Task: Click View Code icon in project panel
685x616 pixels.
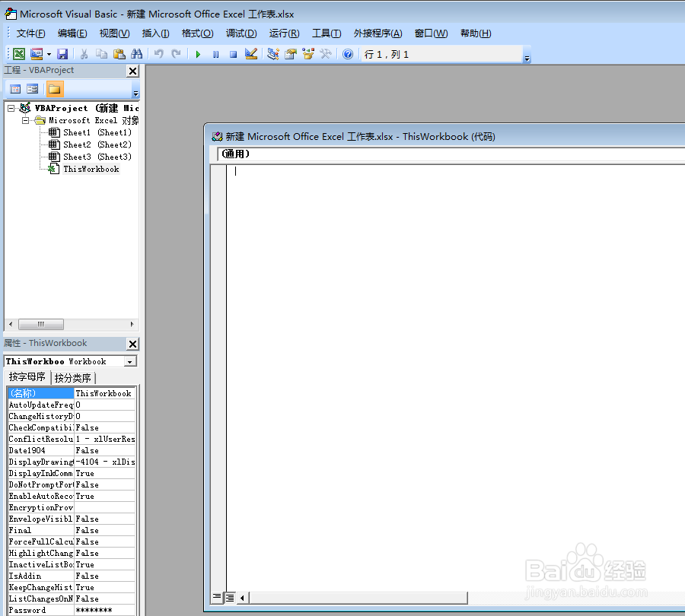Action: click(15, 89)
